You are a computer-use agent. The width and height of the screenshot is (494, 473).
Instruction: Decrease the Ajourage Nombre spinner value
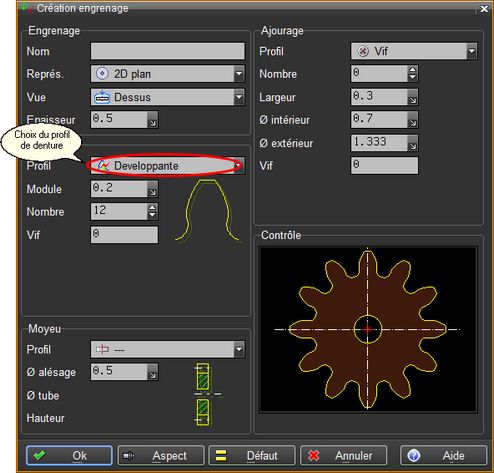coord(412,77)
